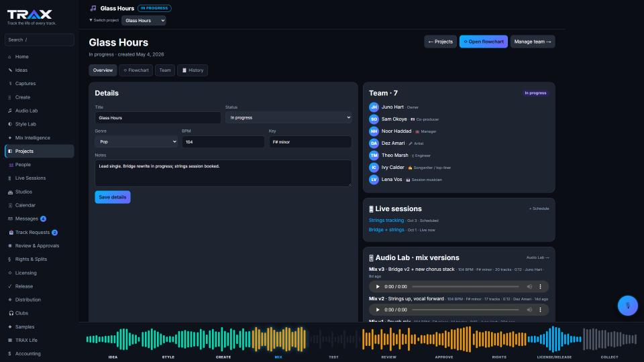The image size is (644, 362).
Task: Open Strings tracking session link
Action: (x=386, y=221)
